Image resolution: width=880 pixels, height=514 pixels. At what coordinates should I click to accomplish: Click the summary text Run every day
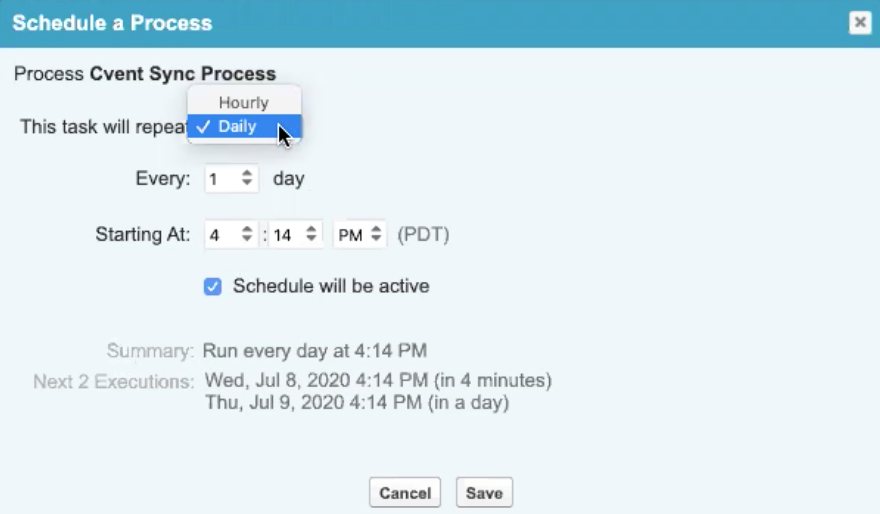click(x=314, y=351)
